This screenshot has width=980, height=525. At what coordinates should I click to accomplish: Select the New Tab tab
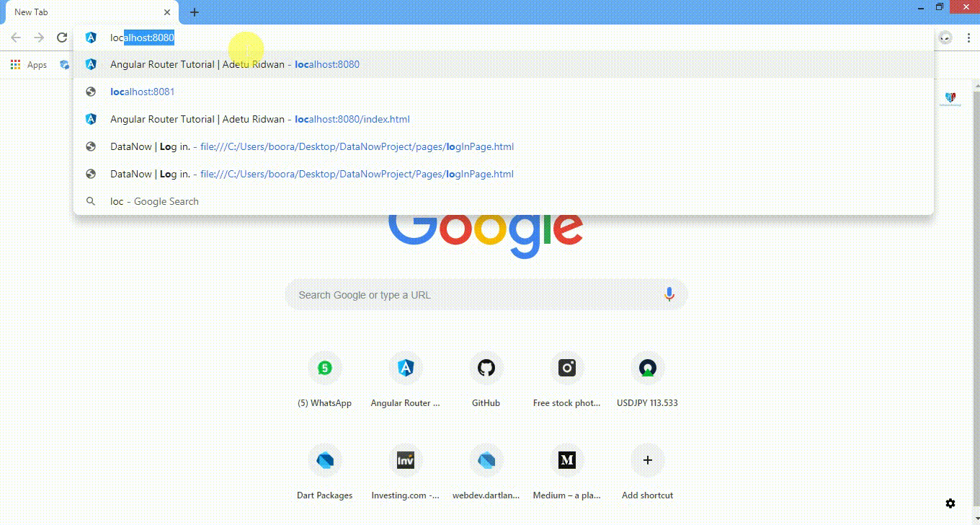coord(90,12)
